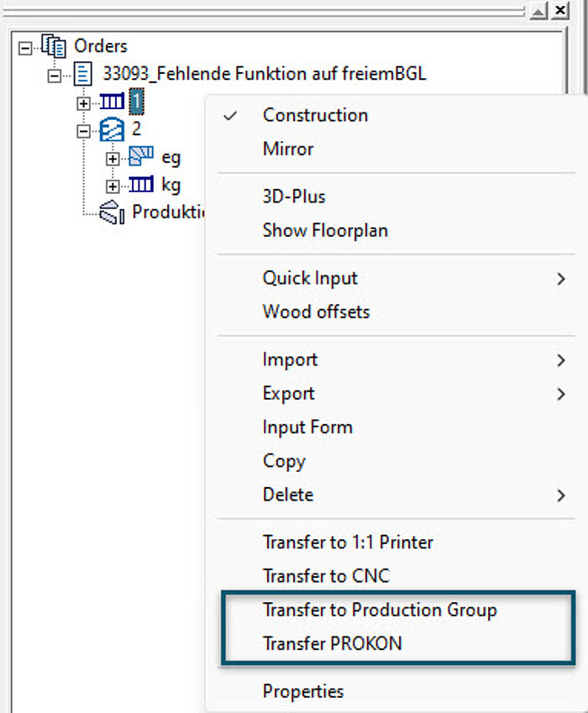The height and width of the screenshot is (713, 588).
Task: Click the panel pin arrow icon
Action: [538, 10]
